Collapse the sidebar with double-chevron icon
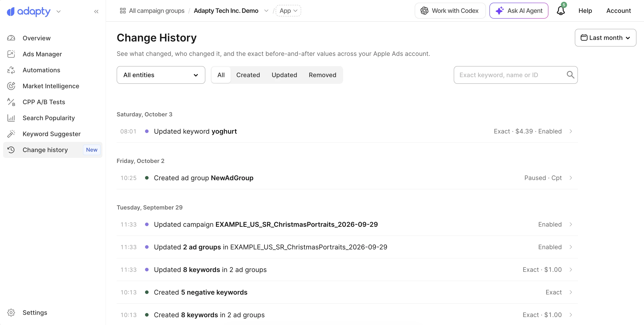 (x=96, y=12)
